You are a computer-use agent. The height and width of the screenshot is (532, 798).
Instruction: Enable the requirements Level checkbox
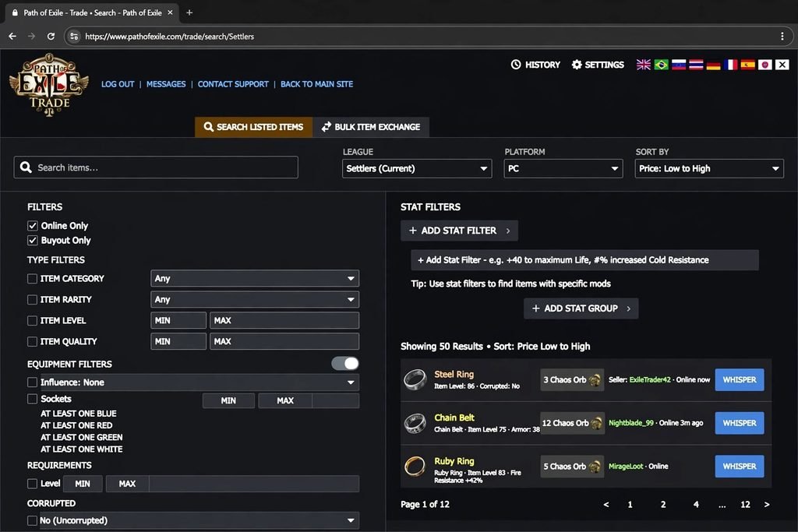tap(32, 483)
